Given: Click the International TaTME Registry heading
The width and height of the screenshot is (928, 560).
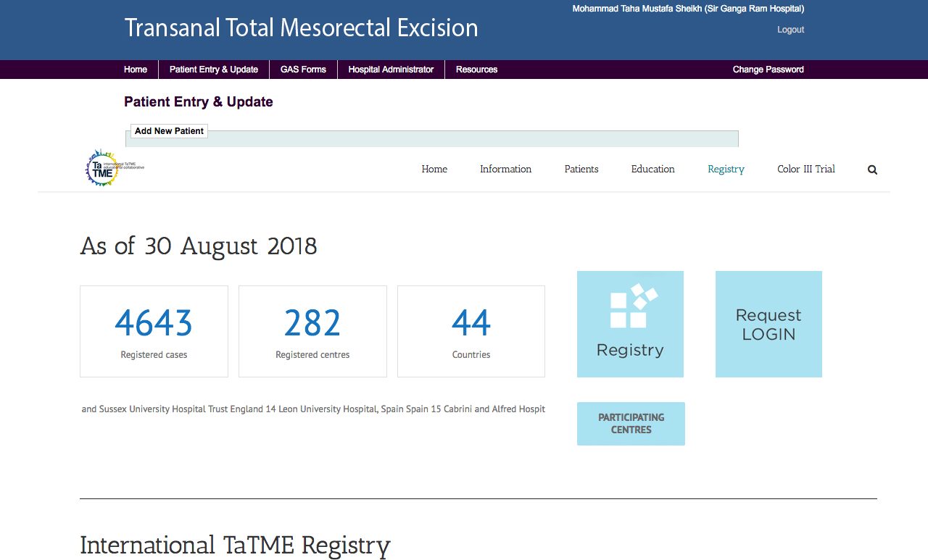Looking at the screenshot, I should pyautogui.click(x=235, y=545).
